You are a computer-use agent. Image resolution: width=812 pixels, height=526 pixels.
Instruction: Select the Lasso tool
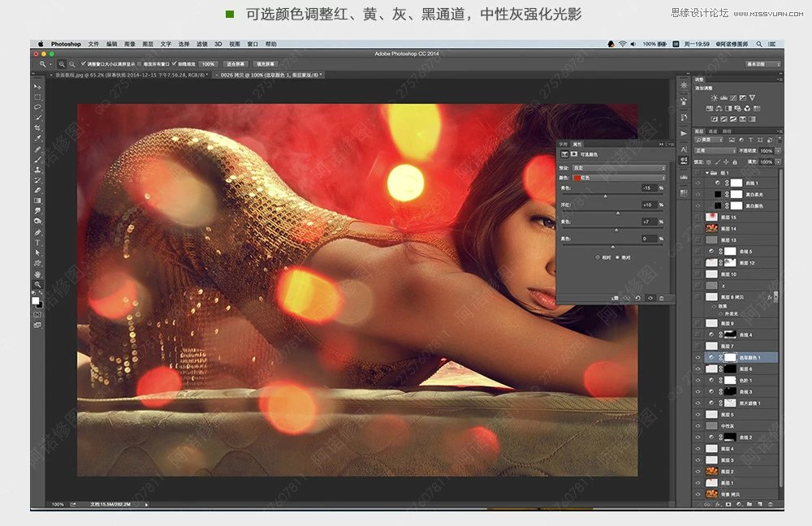37,107
